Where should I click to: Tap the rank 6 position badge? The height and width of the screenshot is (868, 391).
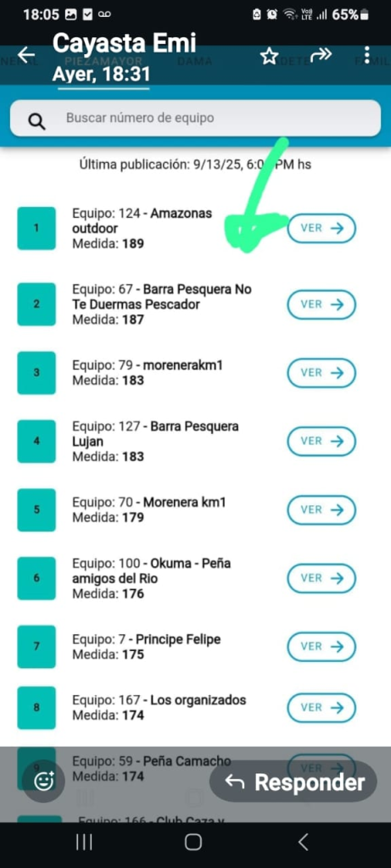pos(36,578)
